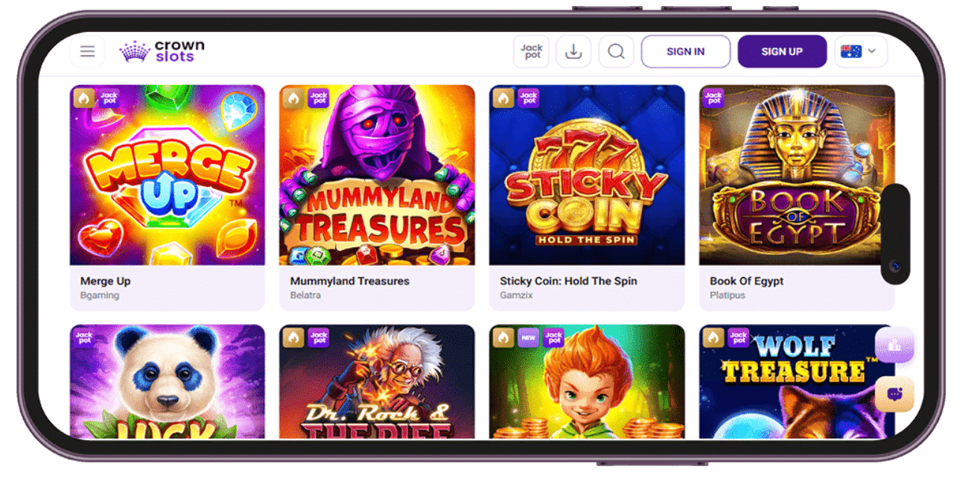The image size is (980, 487).
Task: Expand the Australian flag language dropdown
Action: pyautogui.click(x=861, y=51)
